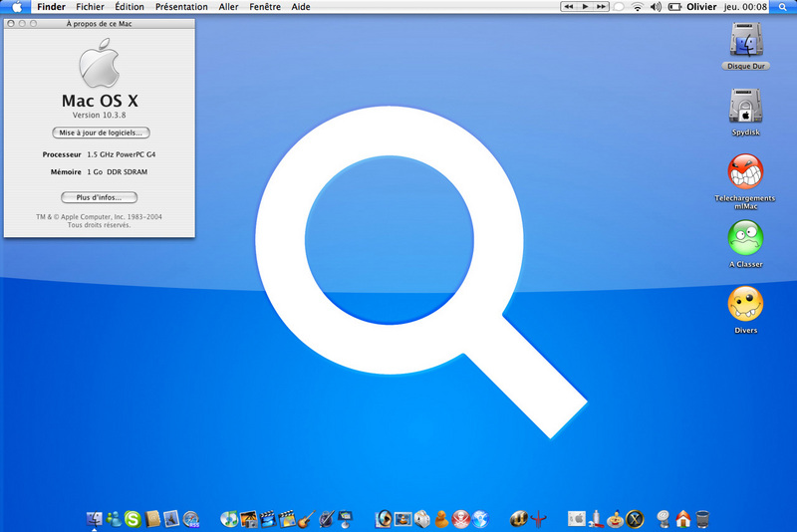This screenshot has width=797, height=532.
Task: Launch Safari from the Dock
Action: coord(192,518)
